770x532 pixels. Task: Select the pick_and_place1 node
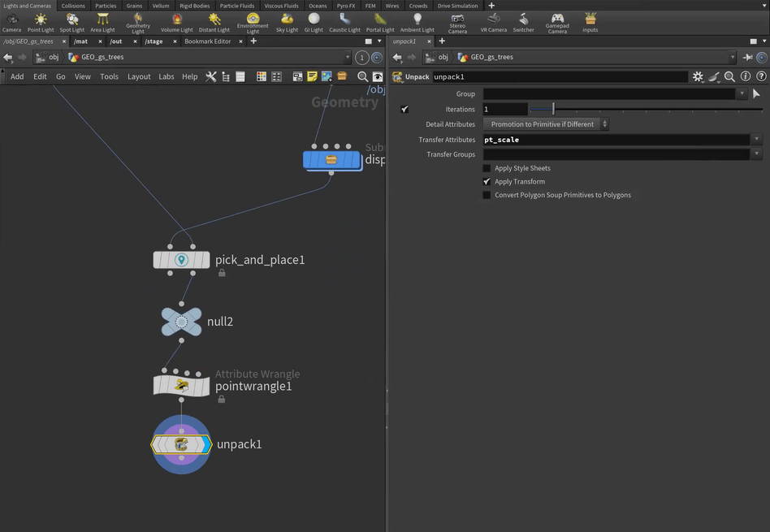tap(181, 260)
